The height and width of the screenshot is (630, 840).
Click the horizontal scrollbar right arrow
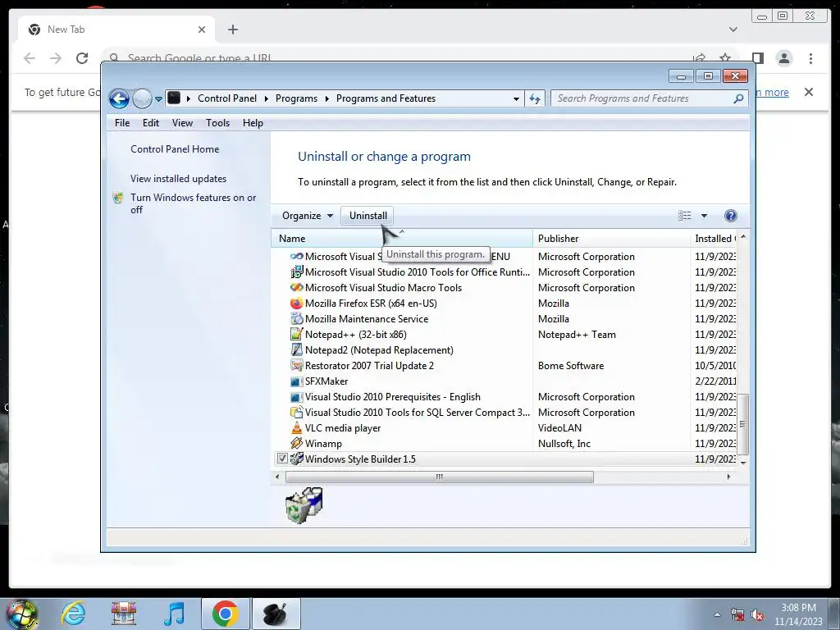click(728, 477)
